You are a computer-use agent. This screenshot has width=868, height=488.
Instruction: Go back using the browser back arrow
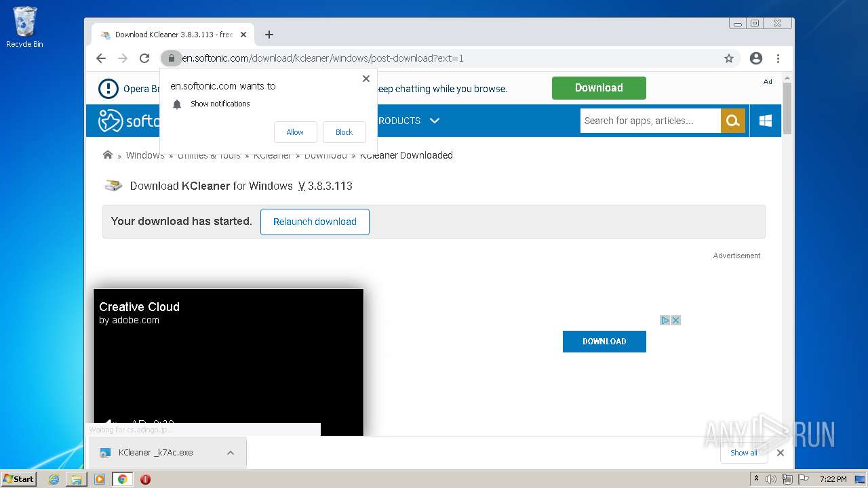click(101, 58)
